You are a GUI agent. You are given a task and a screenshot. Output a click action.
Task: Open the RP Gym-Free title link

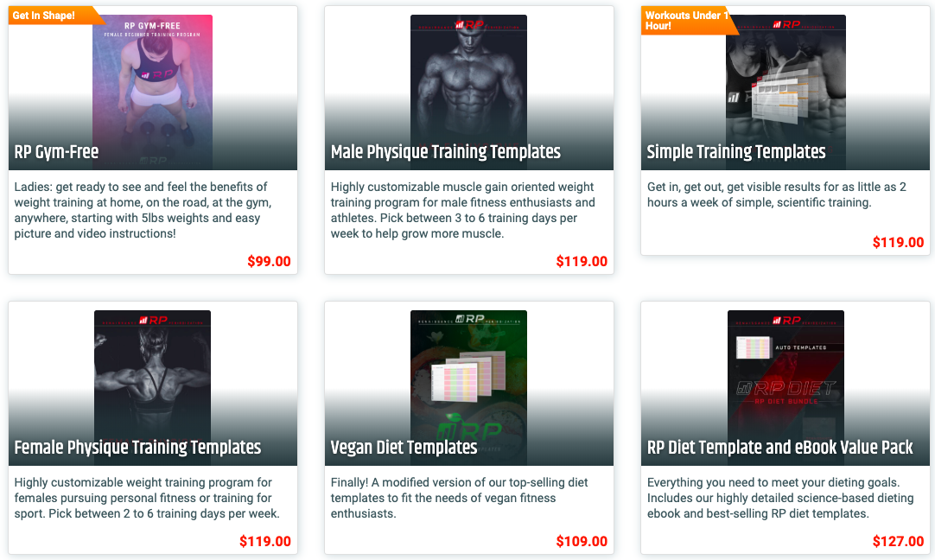pyautogui.click(x=57, y=152)
